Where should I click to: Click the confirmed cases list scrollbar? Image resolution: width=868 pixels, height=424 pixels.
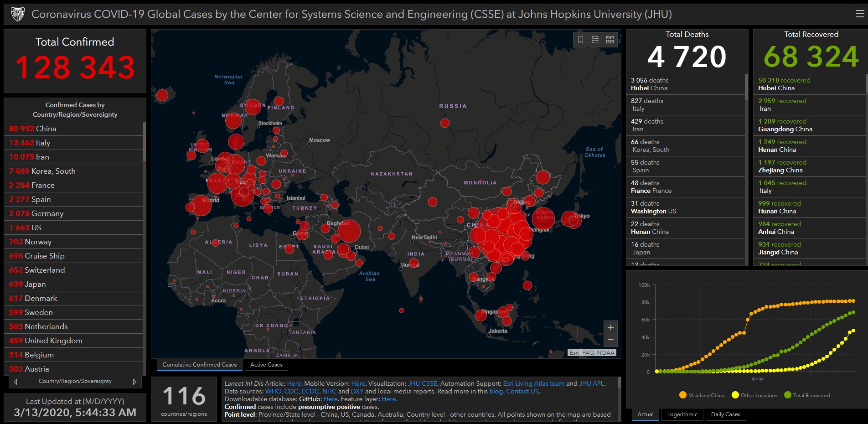point(144,141)
